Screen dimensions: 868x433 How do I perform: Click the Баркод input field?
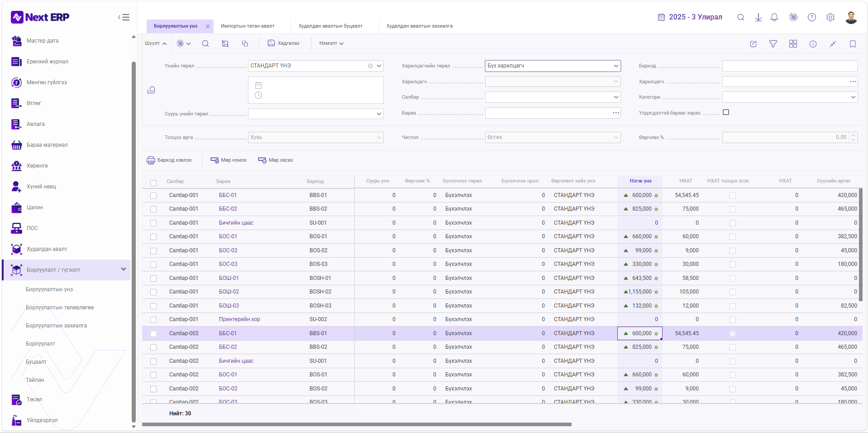790,66
